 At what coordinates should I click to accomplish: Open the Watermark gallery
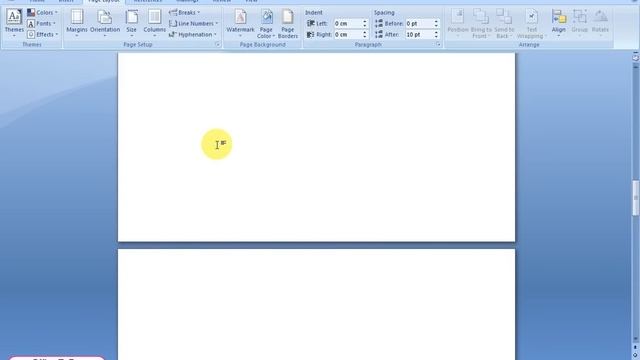pyautogui.click(x=240, y=23)
